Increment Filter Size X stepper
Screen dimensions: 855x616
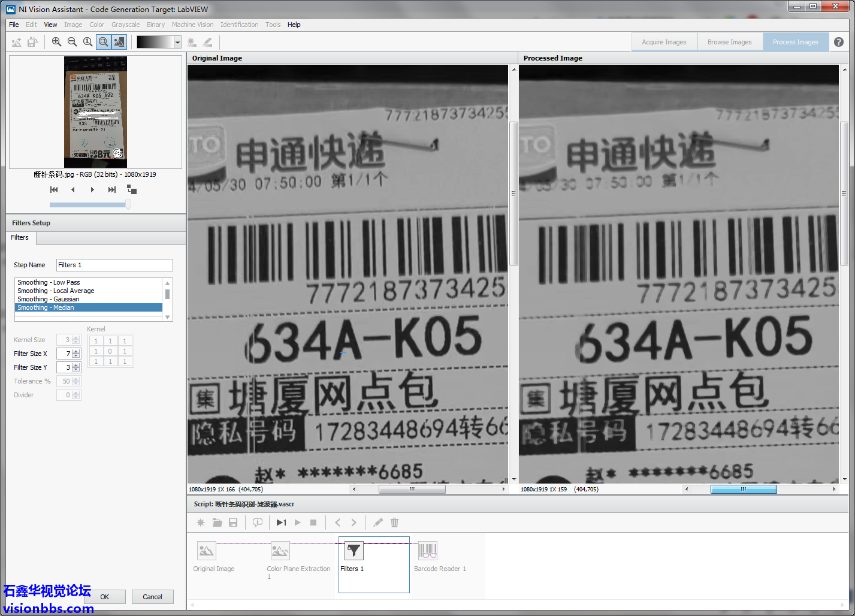pyautogui.click(x=76, y=351)
